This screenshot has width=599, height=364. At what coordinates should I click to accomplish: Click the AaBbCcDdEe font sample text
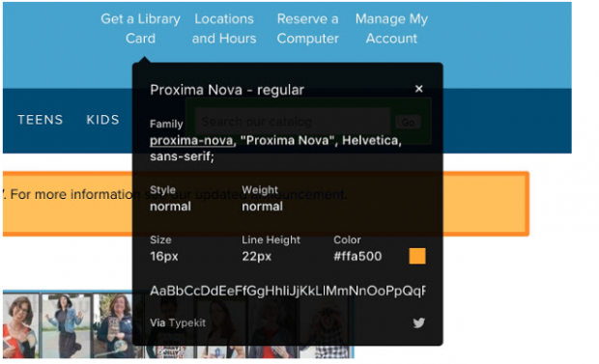pyautogui.click(x=287, y=291)
